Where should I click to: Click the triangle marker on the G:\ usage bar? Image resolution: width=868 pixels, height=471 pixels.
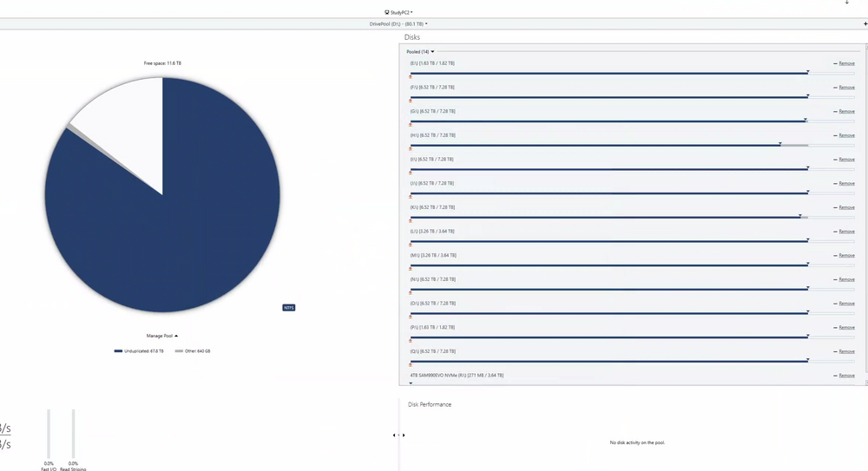click(806, 120)
